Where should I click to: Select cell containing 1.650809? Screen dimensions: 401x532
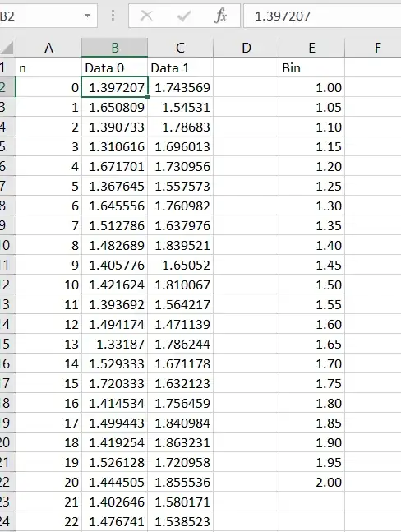click(114, 107)
